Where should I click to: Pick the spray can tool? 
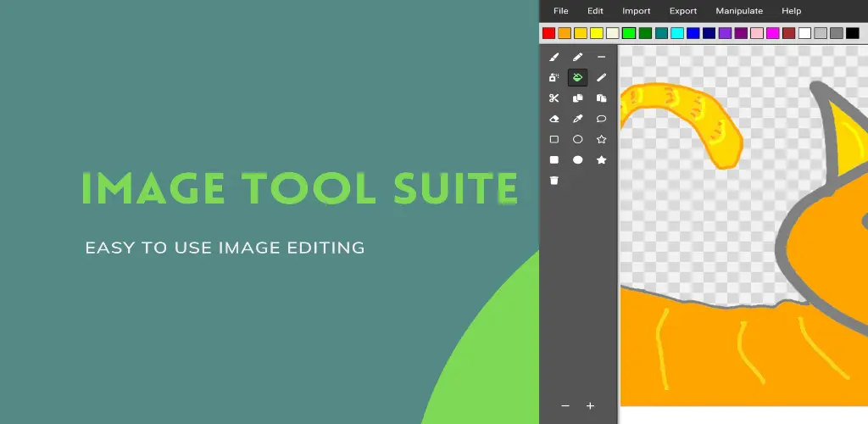coord(554,77)
